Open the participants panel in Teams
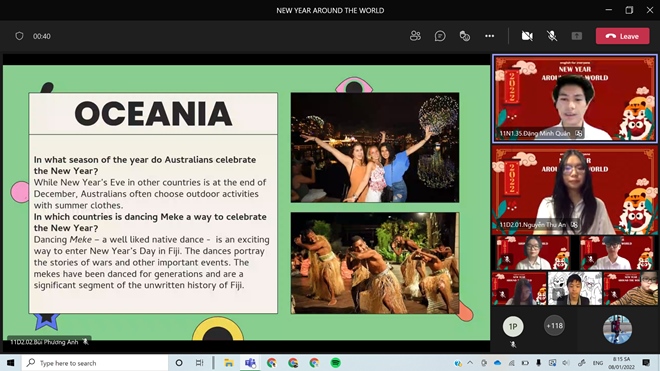The height and width of the screenshot is (371, 660). point(415,36)
